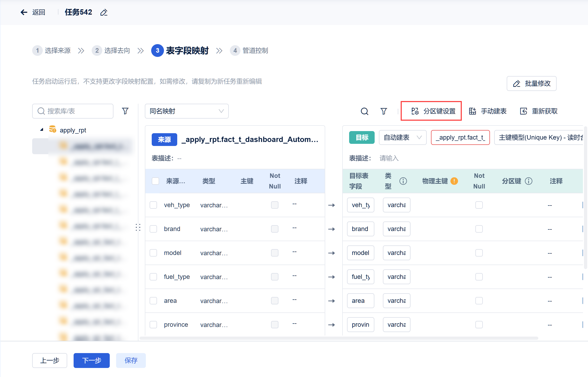The image size is (588, 377).
Task: Open the 同名映射 mapping dropdown
Action: [187, 111]
